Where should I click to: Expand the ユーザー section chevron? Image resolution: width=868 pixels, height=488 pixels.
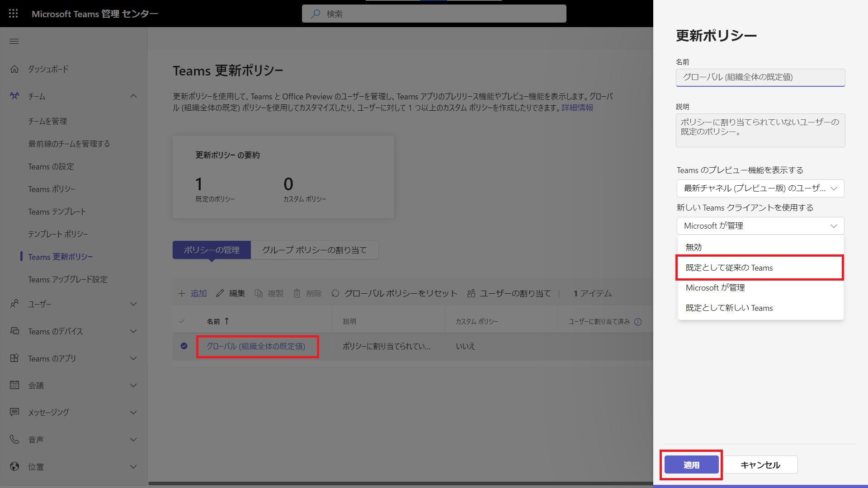pos(133,304)
